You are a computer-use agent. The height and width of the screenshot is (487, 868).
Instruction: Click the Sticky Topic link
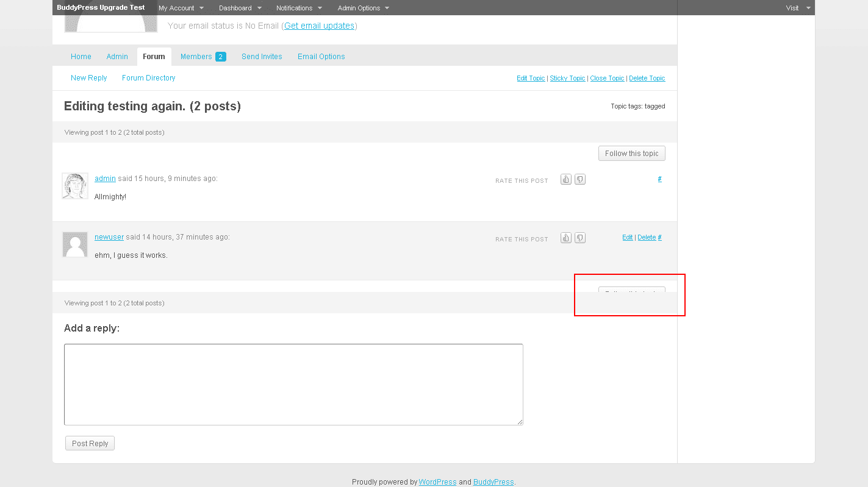click(567, 79)
